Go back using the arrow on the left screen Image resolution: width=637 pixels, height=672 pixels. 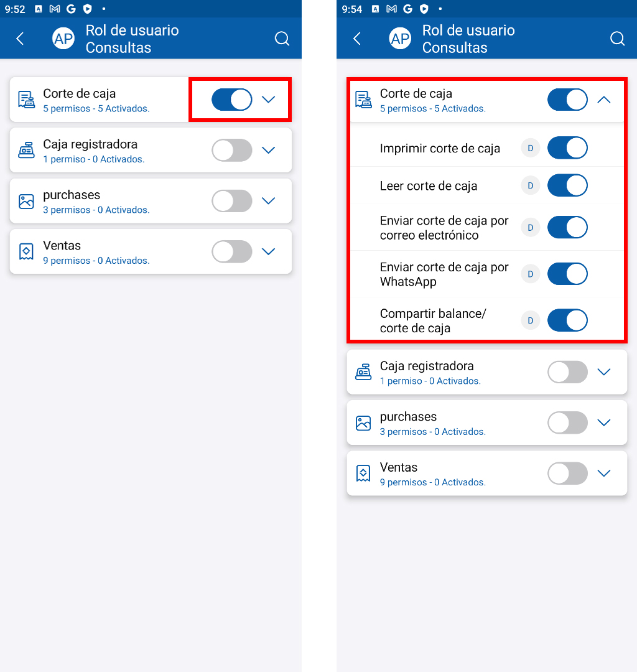pos(20,39)
